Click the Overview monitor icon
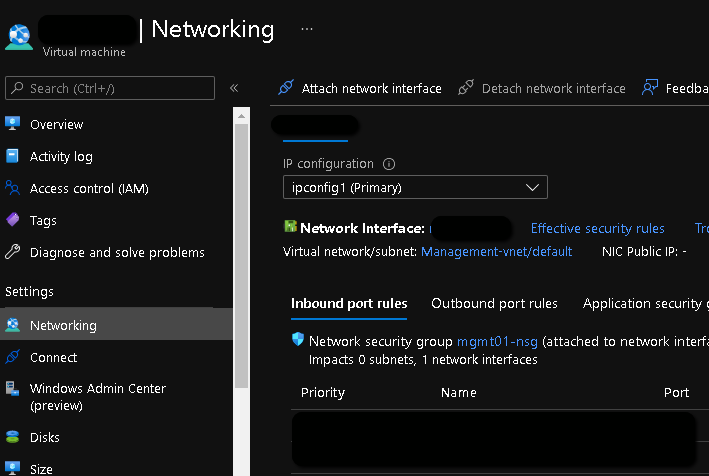 tap(13, 123)
